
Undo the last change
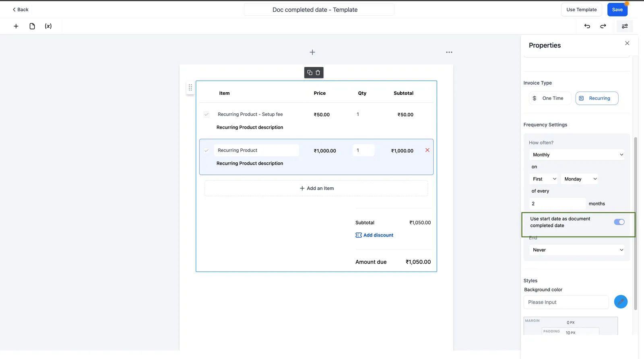(x=587, y=26)
